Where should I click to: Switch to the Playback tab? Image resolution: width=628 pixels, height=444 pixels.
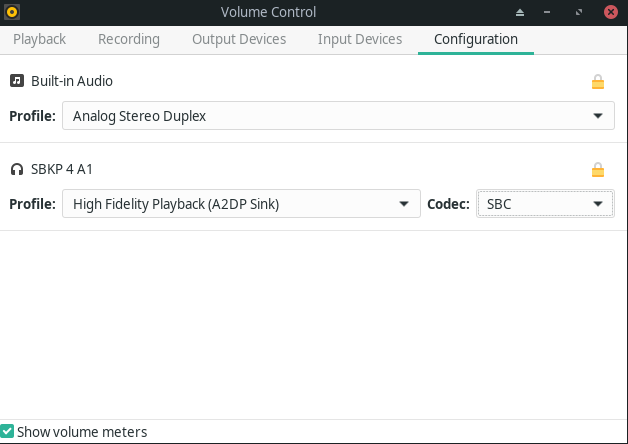[39, 39]
